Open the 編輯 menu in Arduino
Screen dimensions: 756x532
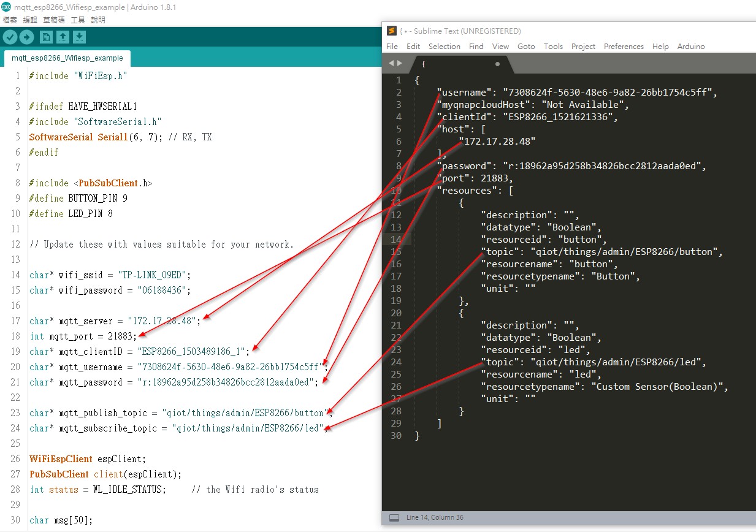click(30, 20)
